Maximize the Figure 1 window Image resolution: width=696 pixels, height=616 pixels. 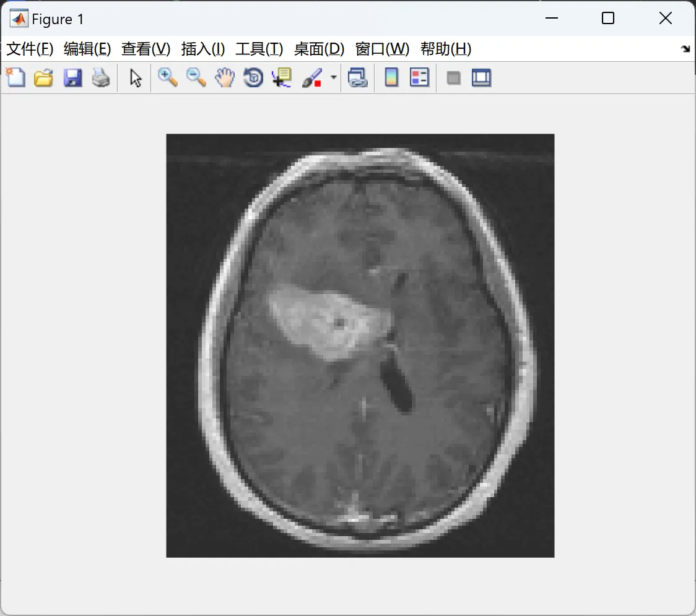click(608, 18)
